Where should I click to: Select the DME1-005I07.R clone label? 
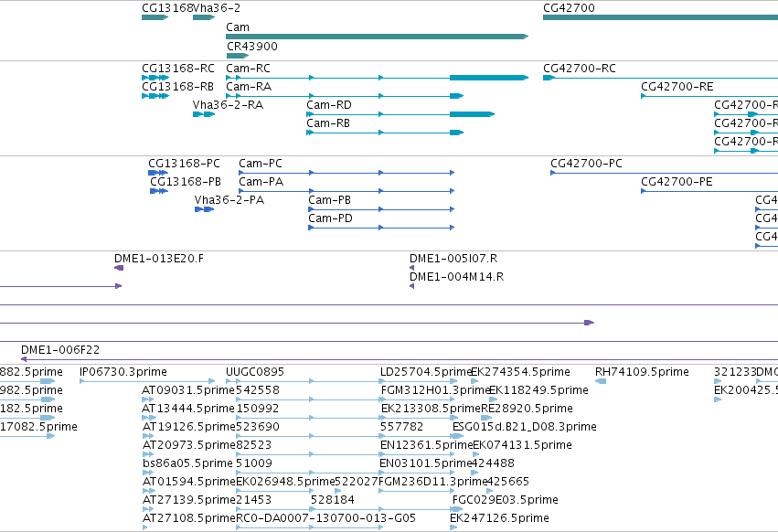point(453,259)
